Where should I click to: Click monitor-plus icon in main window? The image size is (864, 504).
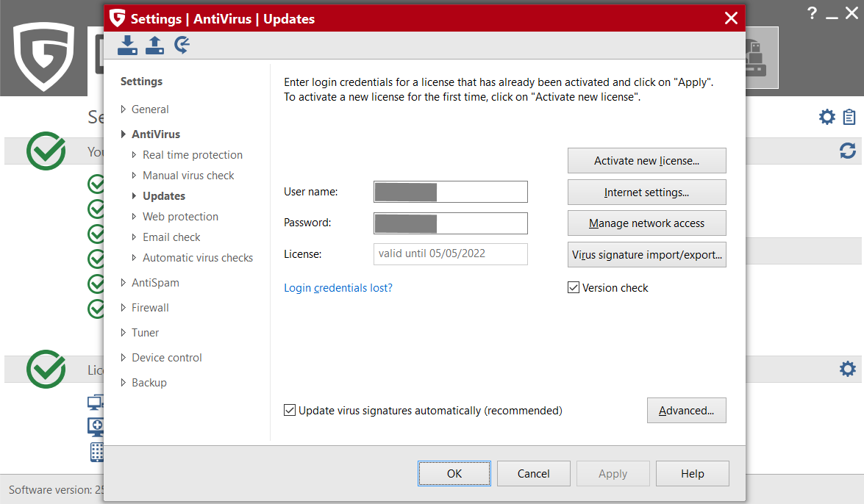[96, 427]
